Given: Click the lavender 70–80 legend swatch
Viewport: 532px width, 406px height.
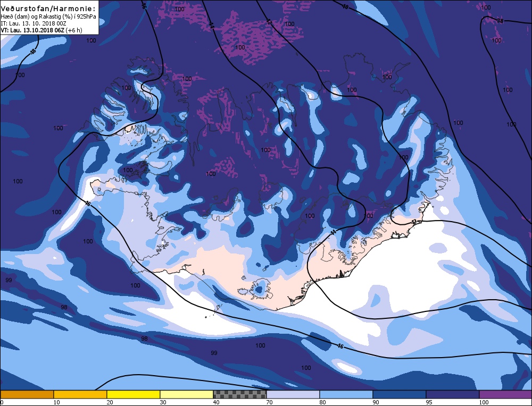Looking at the screenshot, I should pos(293,394).
